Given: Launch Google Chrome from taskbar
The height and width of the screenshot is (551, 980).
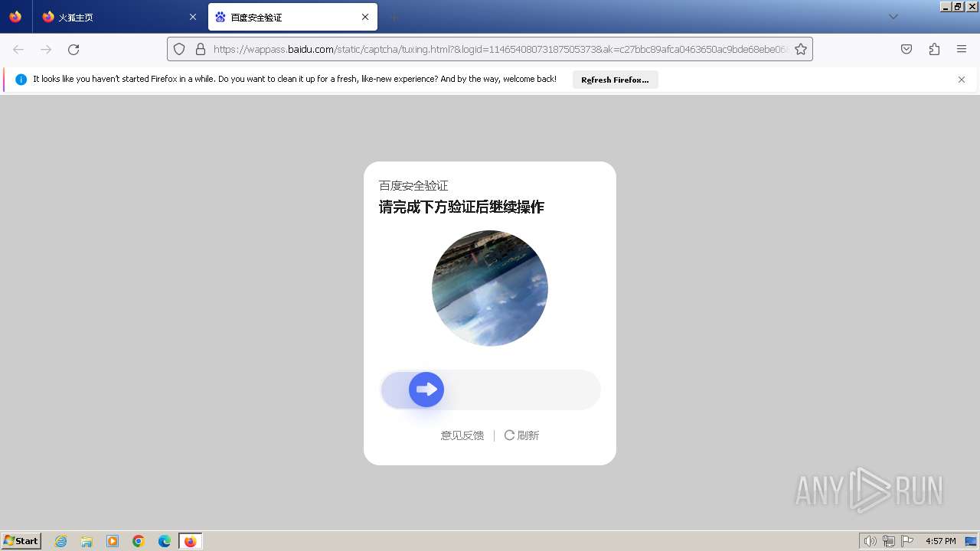Looking at the screenshot, I should [139, 541].
